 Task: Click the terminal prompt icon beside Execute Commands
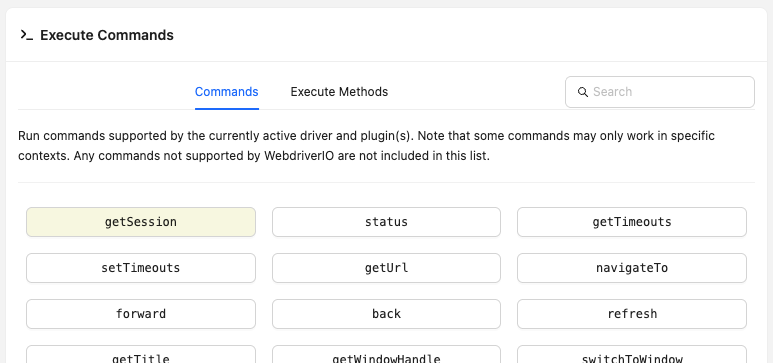click(27, 35)
